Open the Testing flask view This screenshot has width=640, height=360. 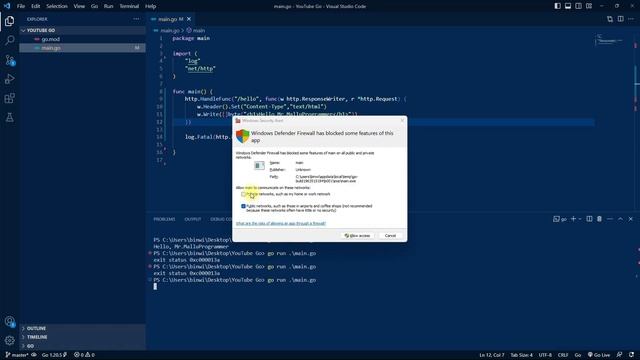point(9,117)
